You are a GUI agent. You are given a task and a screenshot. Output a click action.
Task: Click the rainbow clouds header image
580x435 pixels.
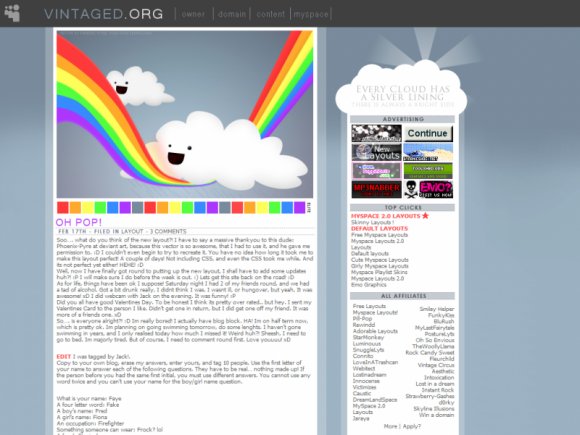(x=185, y=114)
